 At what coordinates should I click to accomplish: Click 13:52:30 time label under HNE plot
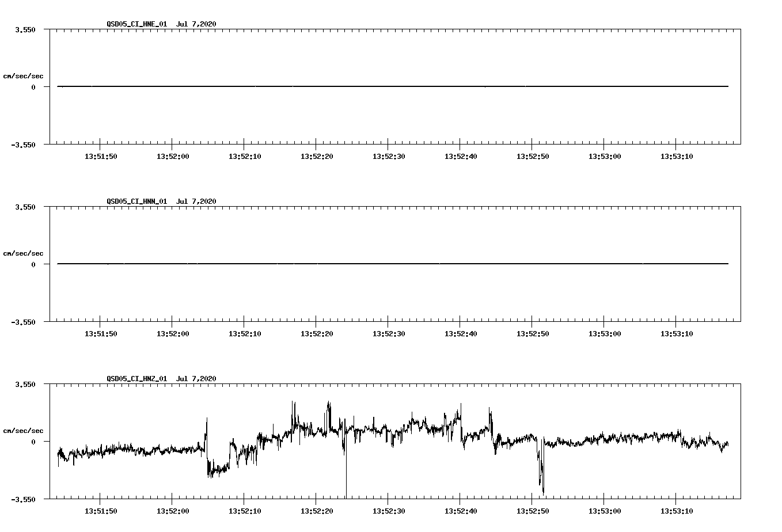[389, 156]
